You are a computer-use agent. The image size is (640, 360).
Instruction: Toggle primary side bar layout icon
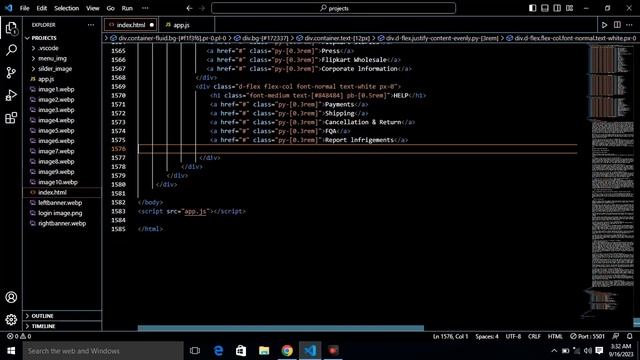pos(532,8)
